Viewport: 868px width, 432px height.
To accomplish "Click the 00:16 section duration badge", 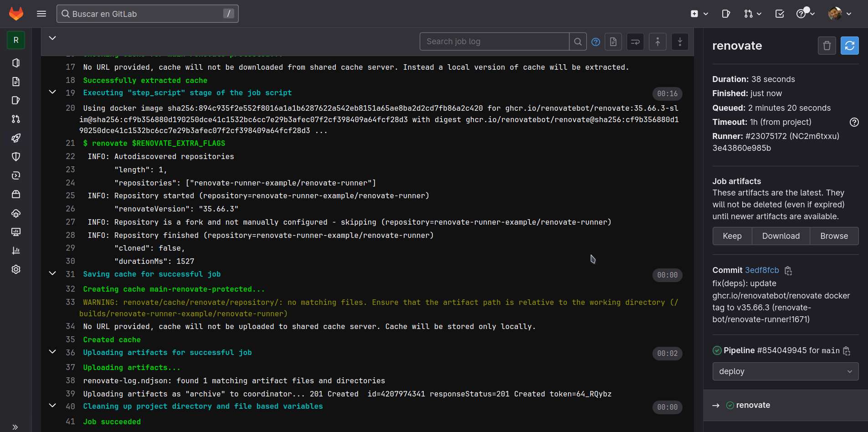I will point(668,93).
